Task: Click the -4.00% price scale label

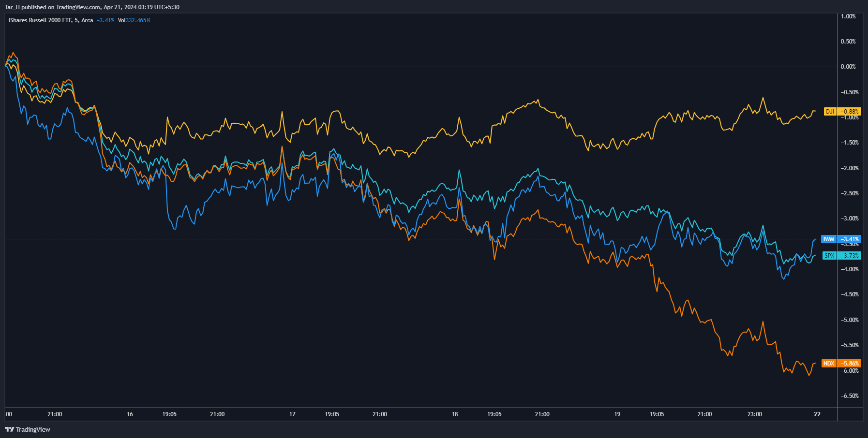Action: tap(849, 269)
